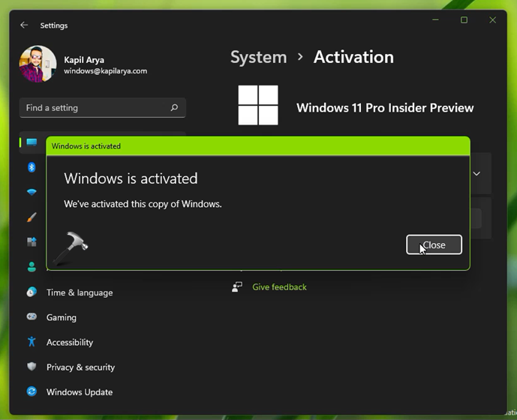517x420 pixels.
Task: Click the Privacy & security shield icon
Action: (32, 367)
